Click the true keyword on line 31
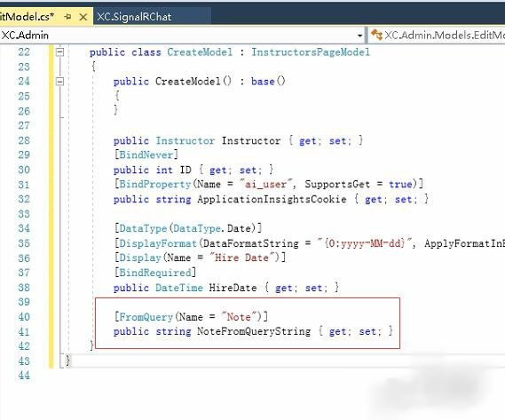 coord(400,184)
